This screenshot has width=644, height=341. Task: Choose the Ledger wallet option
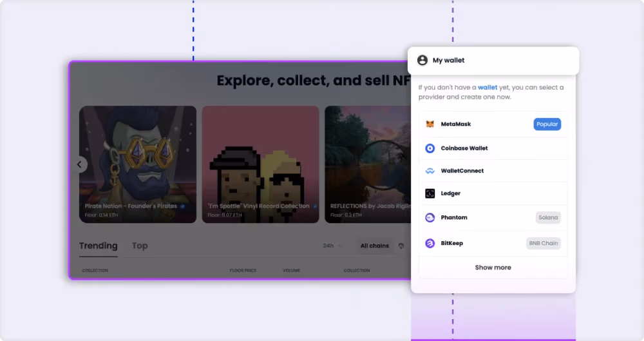click(x=493, y=193)
